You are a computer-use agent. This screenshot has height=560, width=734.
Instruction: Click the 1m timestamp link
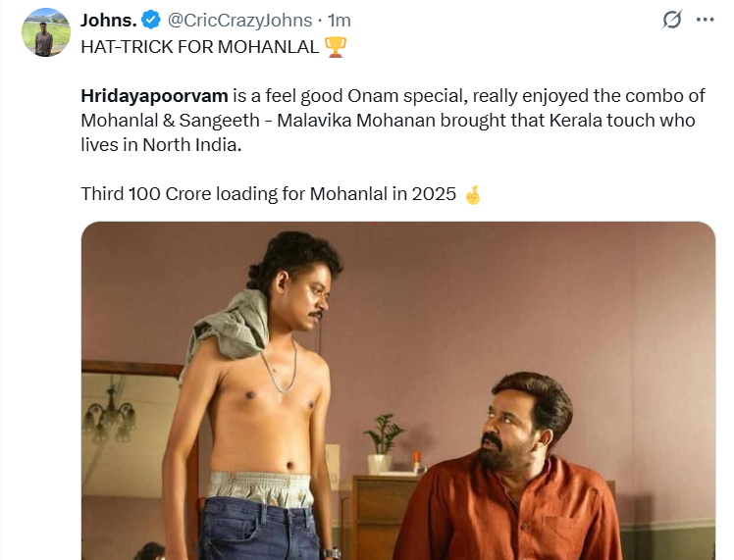coord(340,20)
